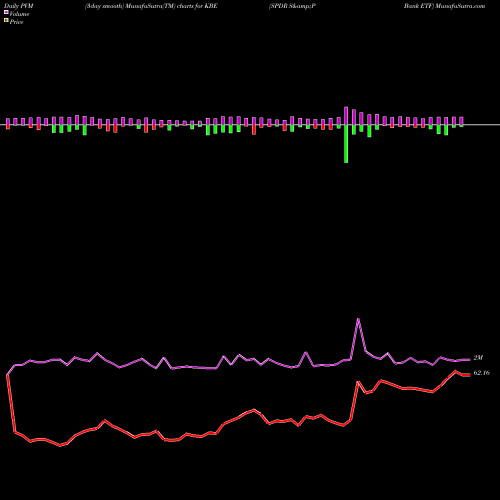
Task: Click the Price legend swatch
Action: [6, 20]
